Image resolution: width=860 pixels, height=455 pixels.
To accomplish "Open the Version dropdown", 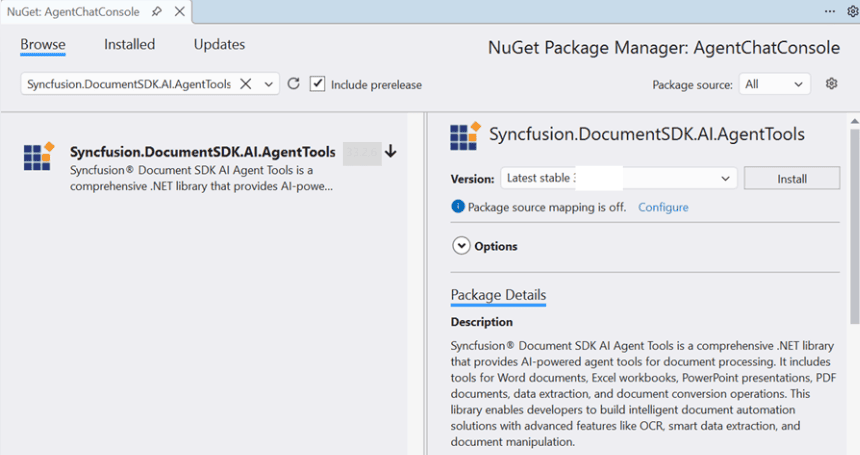I will coord(619,178).
